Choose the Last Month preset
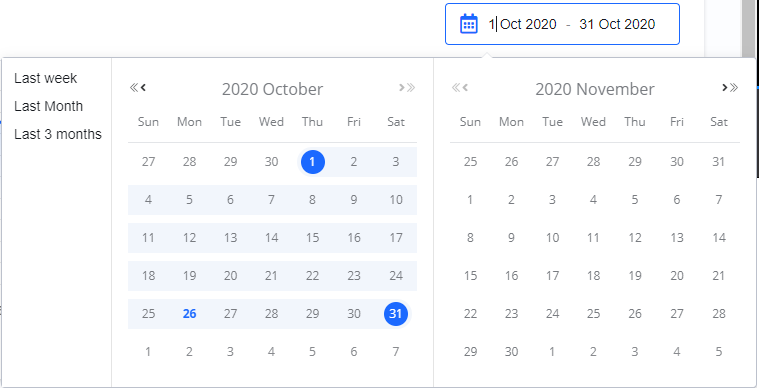 point(48,106)
